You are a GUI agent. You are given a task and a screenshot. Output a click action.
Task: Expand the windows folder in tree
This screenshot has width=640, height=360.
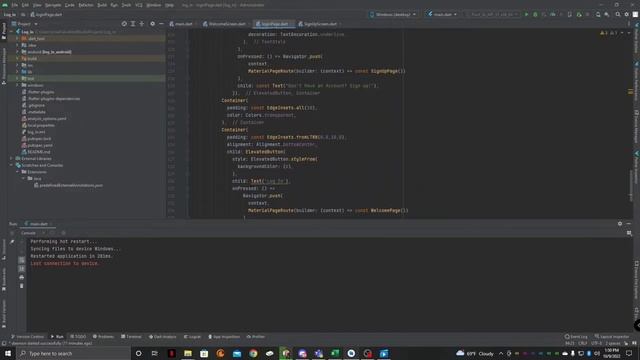[x=18, y=85]
